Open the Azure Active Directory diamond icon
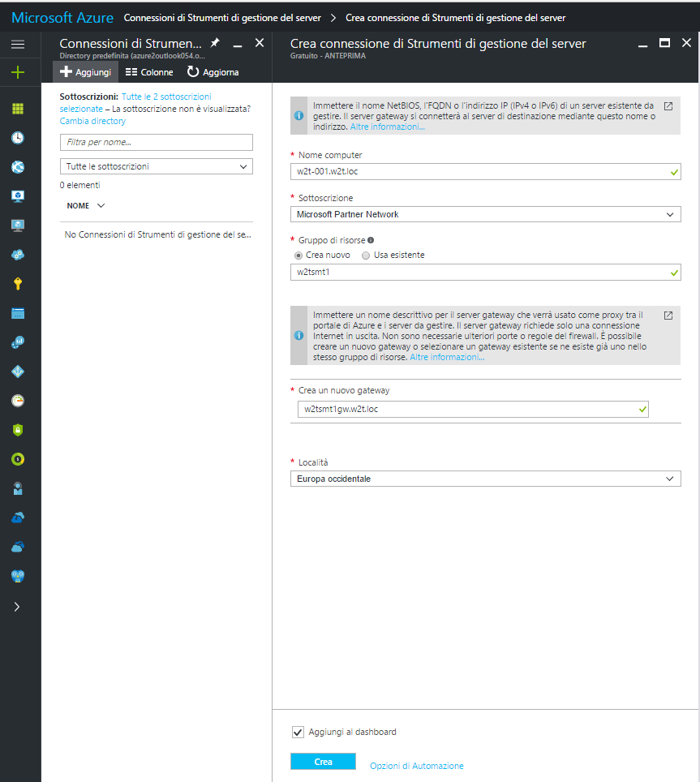The width and height of the screenshot is (700, 782). (x=18, y=372)
